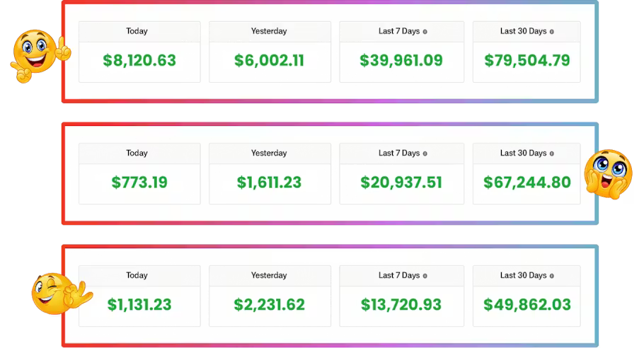644x348 pixels.
Task: Click the $13,720.93 seven-day total
Action: (x=401, y=305)
